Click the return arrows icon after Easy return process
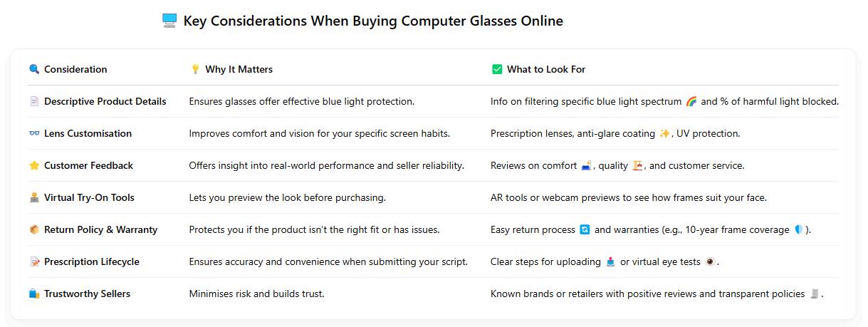Image resolution: width=868 pixels, height=327 pixels. click(x=585, y=229)
